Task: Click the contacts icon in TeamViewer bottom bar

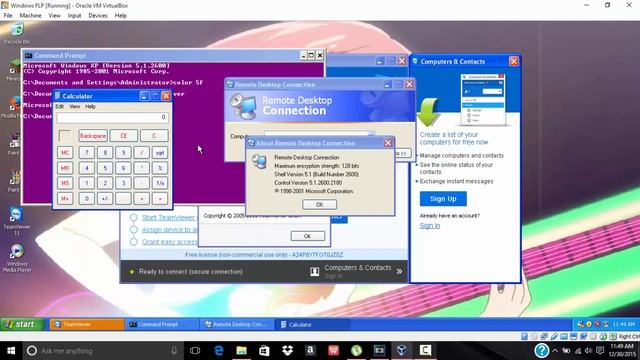Action: click(x=315, y=271)
